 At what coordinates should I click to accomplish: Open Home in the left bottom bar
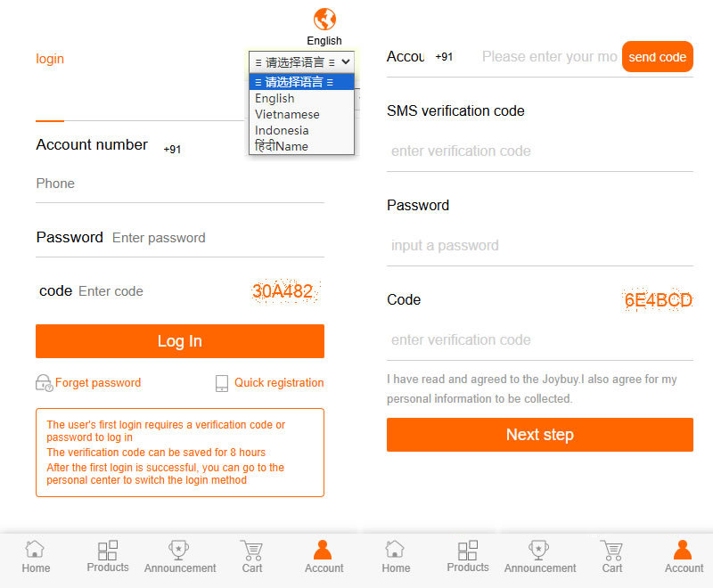36,557
